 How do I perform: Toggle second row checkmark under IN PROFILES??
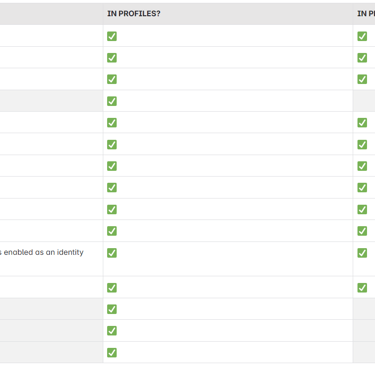click(x=112, y=58)
